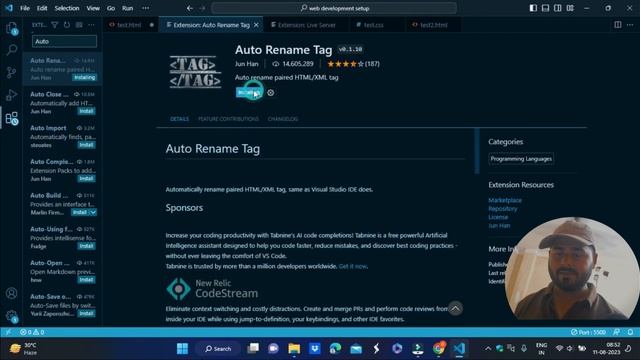Screen dimensions: 640x360
Task: Select the Changelog tab
Action: pyautogui.click(x=283, y=119)
